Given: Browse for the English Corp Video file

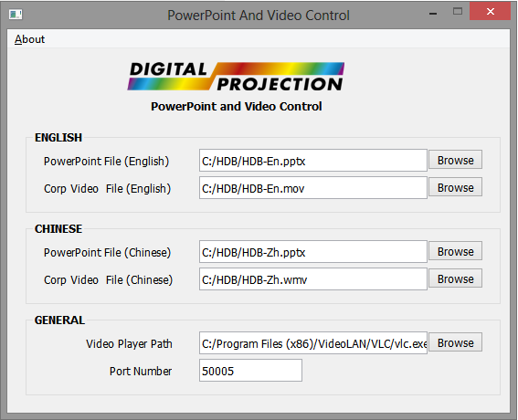Looking at the screenshot, I should (x=455, y=187).
